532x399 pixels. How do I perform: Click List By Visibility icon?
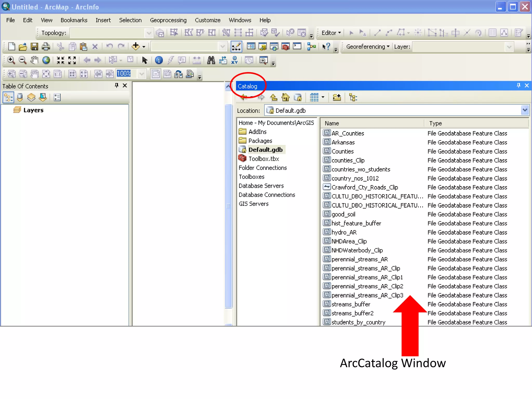click(31, 98)
